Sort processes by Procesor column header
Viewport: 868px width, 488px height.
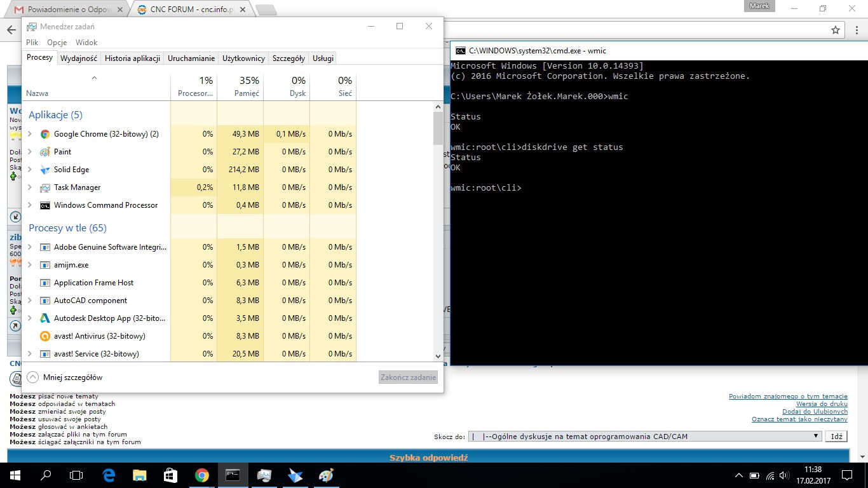click(194, 86)
